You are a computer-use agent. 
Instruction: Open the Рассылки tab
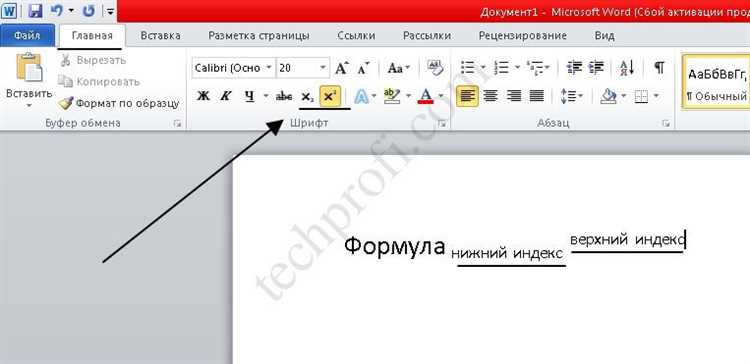click(x=427, y=36)
